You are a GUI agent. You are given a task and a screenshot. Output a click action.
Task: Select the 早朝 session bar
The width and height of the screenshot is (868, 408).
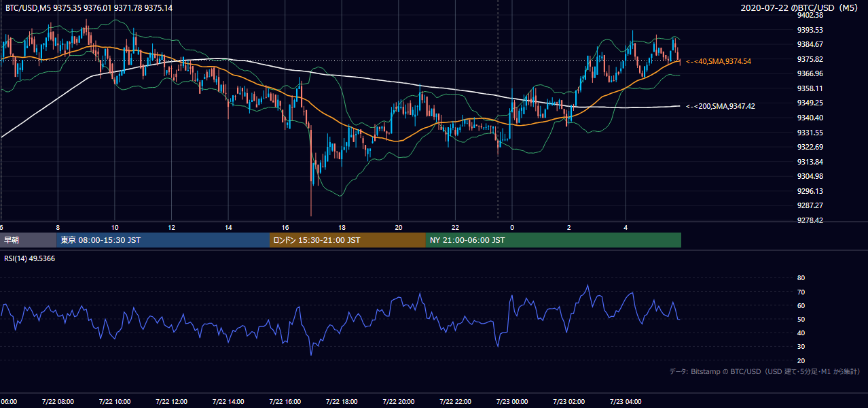pos(28,240)
